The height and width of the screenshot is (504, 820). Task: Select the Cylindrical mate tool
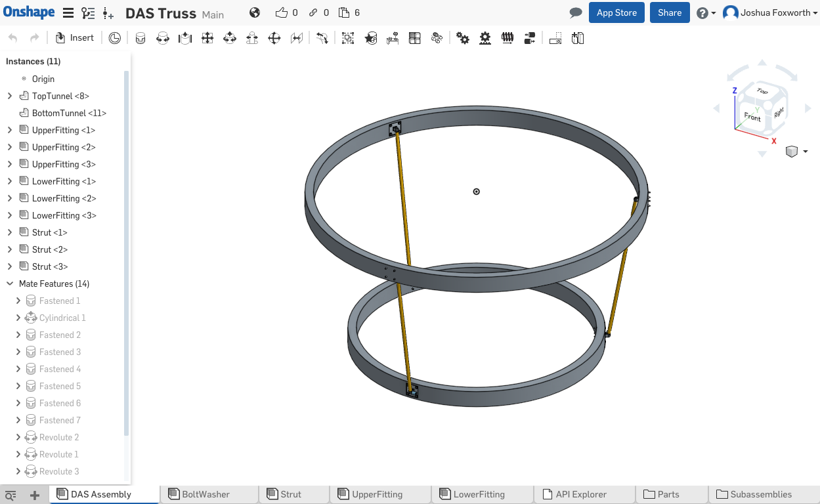(230, 39)
